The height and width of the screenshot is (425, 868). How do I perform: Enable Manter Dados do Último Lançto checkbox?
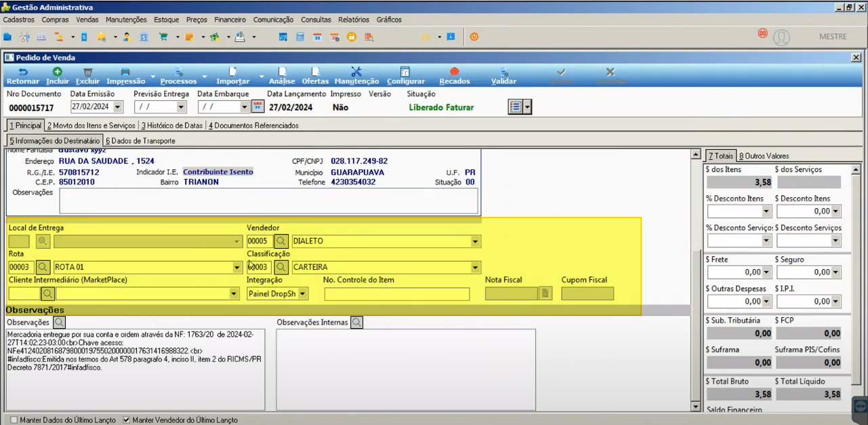point(14,420)
